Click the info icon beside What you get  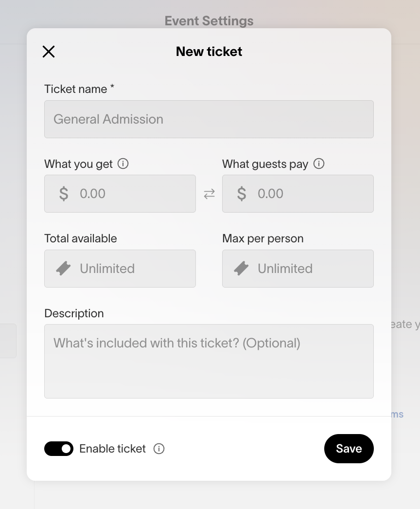(x=123, y=164)
